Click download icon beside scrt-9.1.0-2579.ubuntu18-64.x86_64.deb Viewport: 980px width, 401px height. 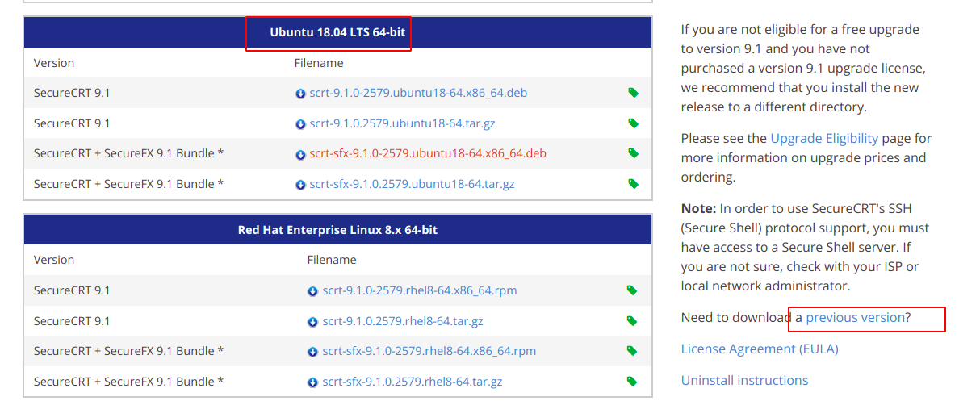coord(301,94)
